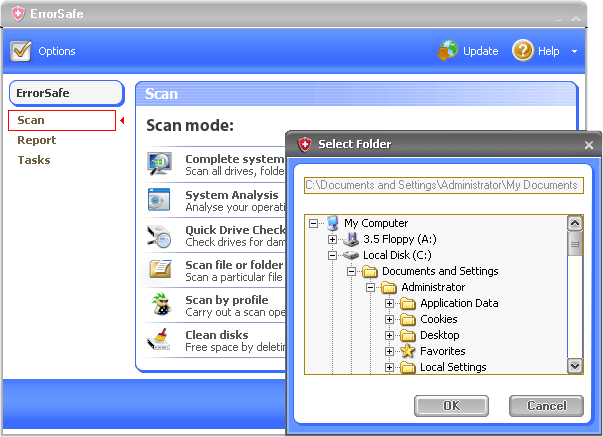This screenshot has width=603, height=437.
Task: Click the ErrorSafe sidebar header tab
Action: point(67,93)
